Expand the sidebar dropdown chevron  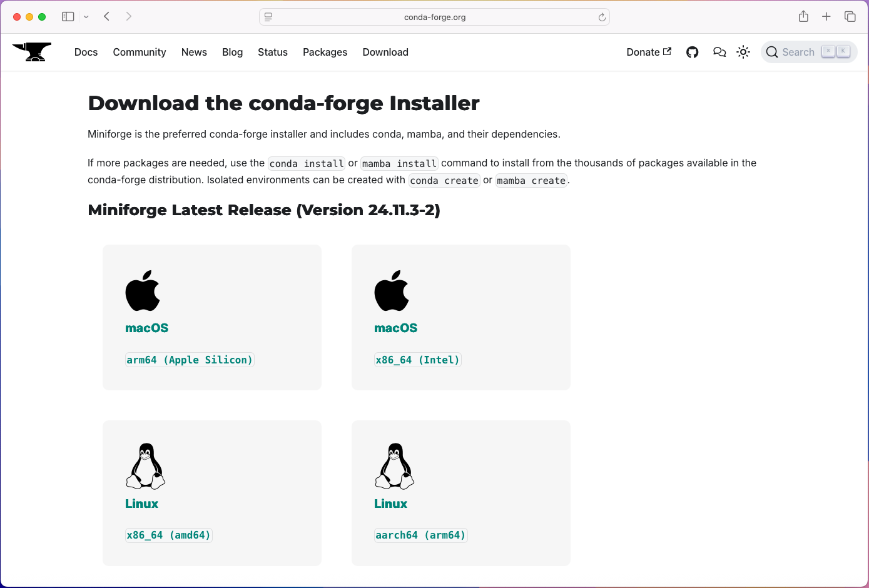click(86, 17)
